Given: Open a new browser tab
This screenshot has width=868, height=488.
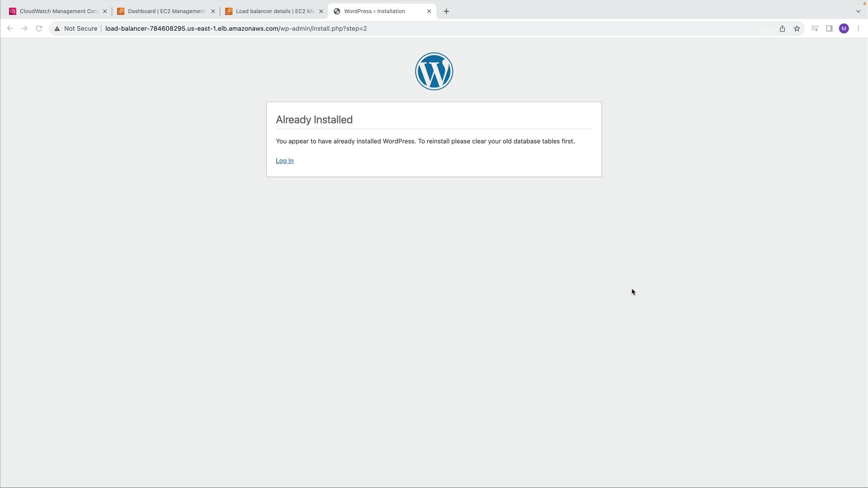Looking at the screenshot, I should coord(446,11).
